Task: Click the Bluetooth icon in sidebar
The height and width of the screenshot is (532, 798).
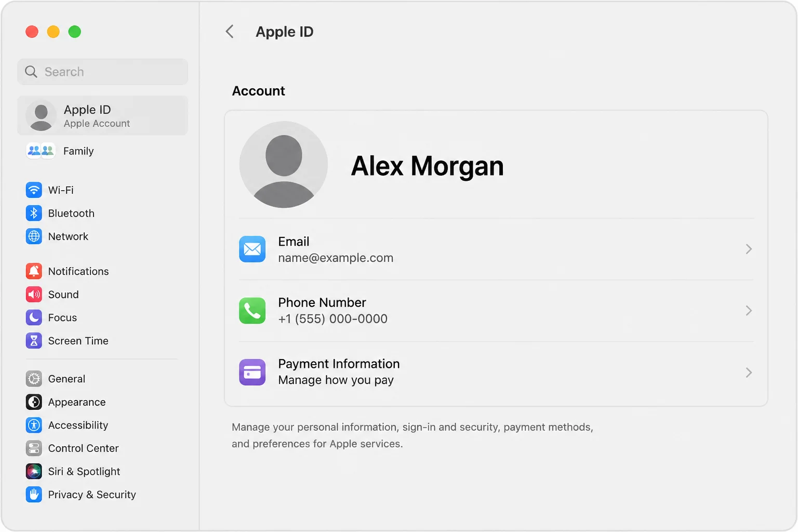Action: click(34, 213)
